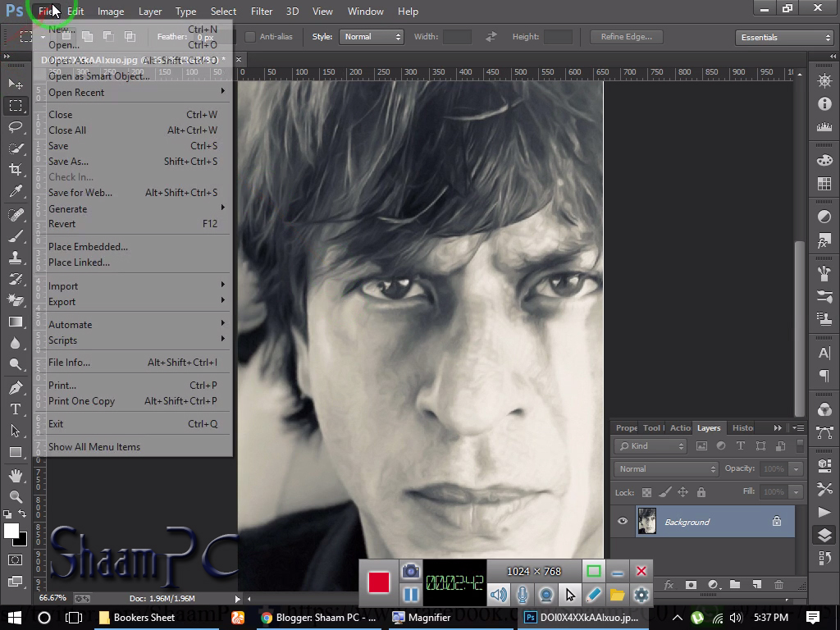Select the Spot Healing Brush tool
This screenshot has height=630, width=840.
16,215
